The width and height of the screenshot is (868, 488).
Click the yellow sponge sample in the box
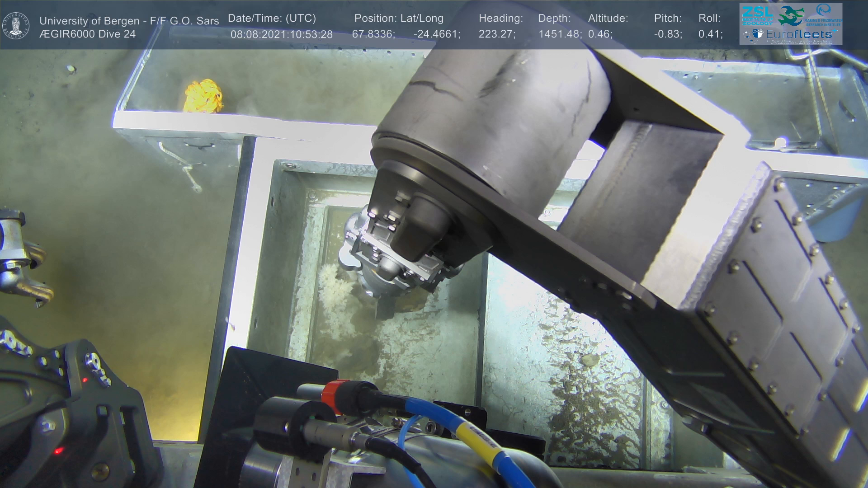point(204,95)
